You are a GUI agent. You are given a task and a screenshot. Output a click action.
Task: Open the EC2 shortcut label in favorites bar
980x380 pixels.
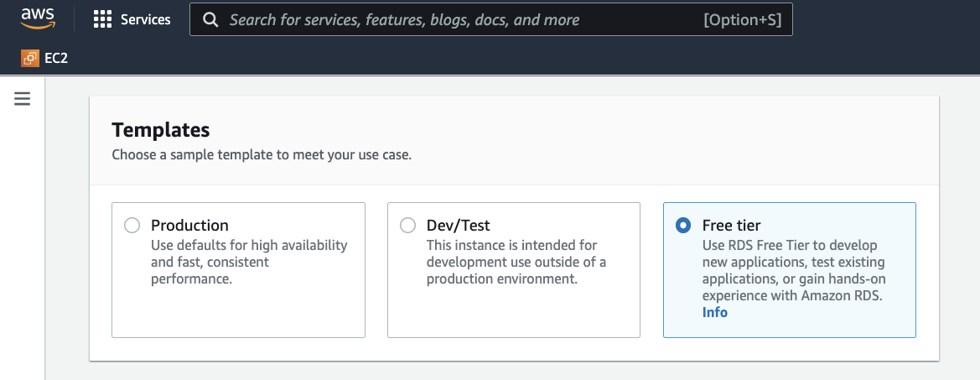56,59
